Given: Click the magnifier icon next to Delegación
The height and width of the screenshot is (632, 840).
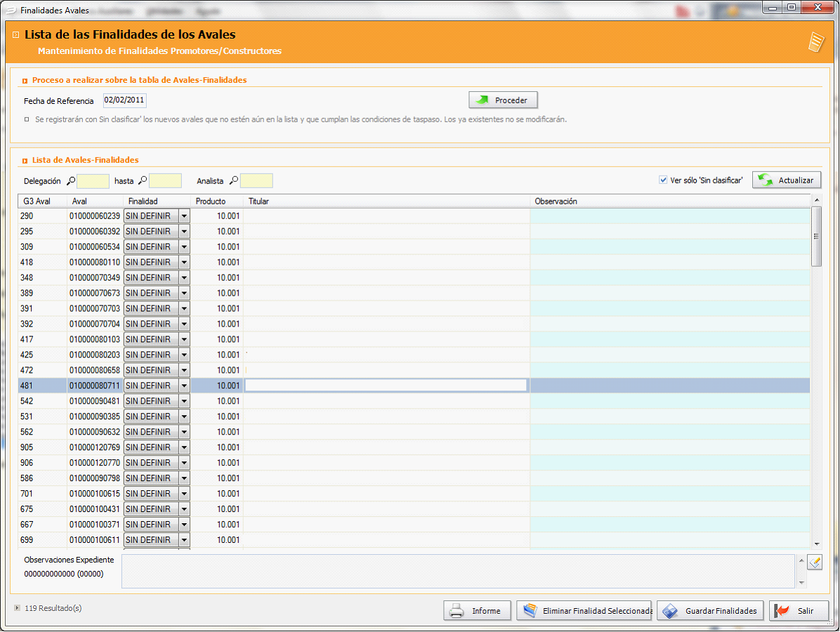Looking at the screenshot, I should coord(71,181).
